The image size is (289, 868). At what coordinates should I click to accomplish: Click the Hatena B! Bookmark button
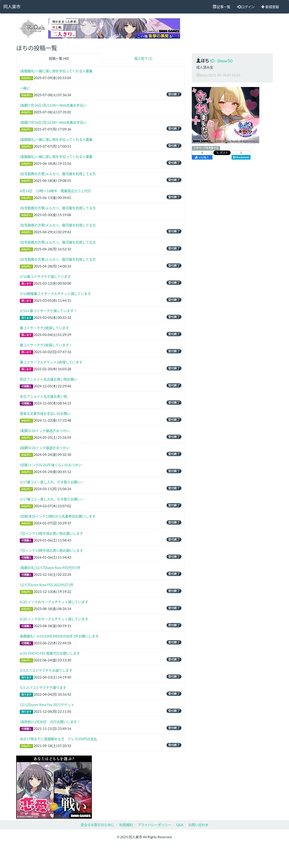click(x=241, y=157)
